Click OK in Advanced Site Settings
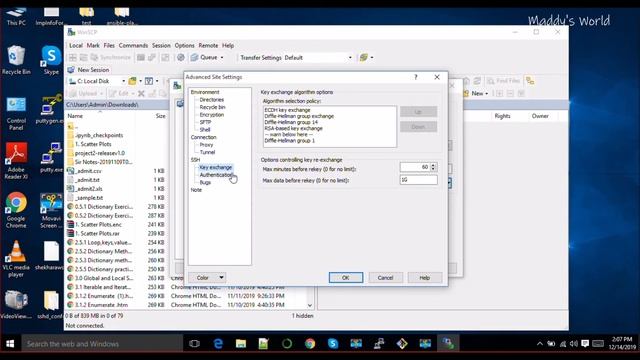The width and height of the screenshot is (640, 360). [346, 278]
